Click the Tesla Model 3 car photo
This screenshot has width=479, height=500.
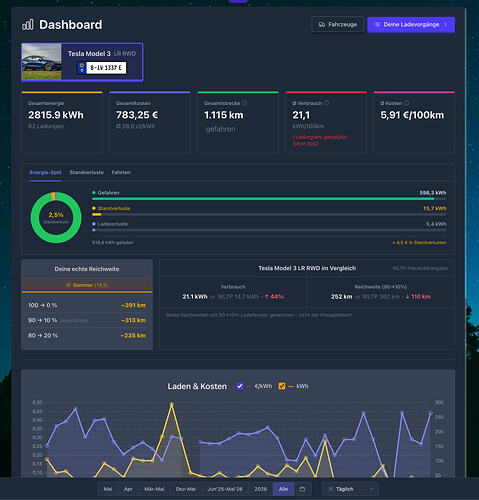(x=42, y=62)
